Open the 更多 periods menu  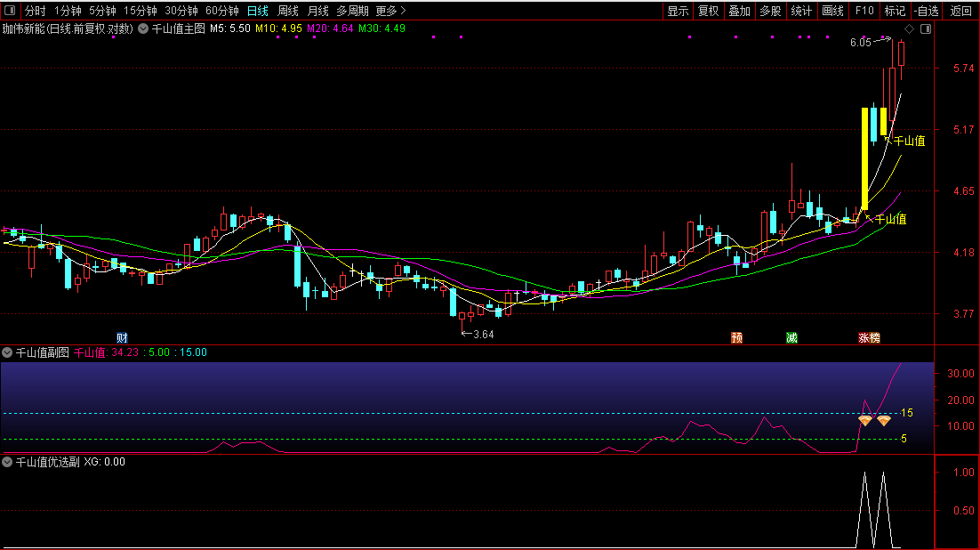coord(390,12)
